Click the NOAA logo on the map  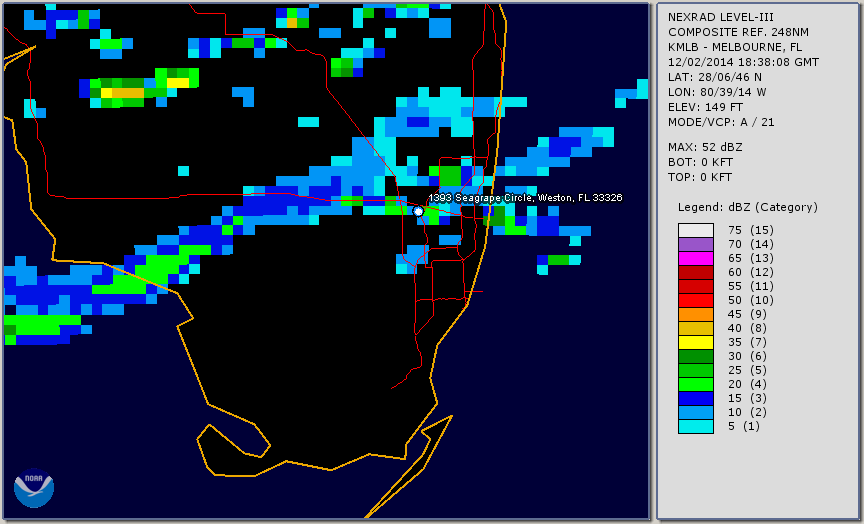pos(34,488)
